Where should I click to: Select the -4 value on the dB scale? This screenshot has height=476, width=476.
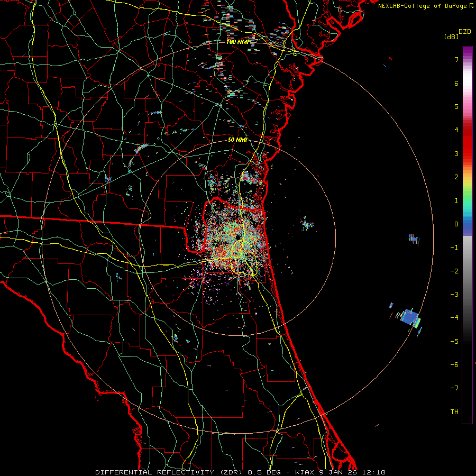pyautogui.click(x=454, y=318)
